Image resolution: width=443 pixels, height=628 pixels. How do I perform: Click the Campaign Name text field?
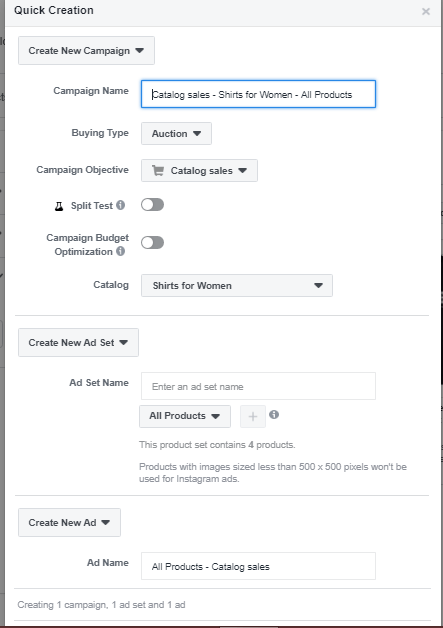point(258,94)
